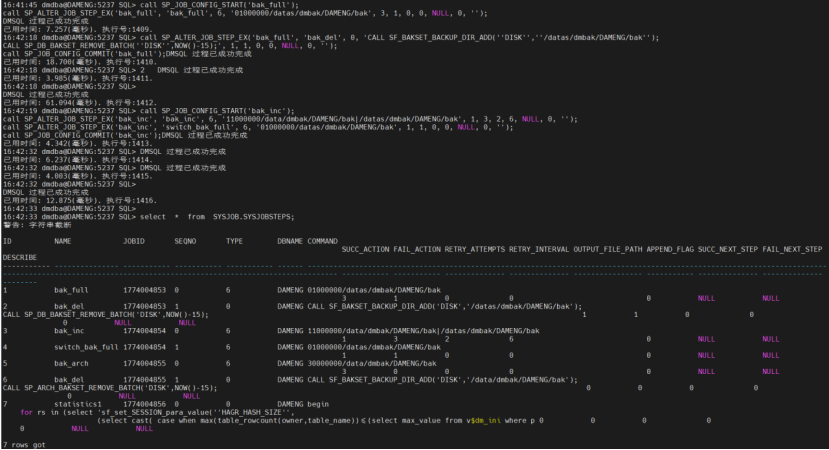Select the statistics1 name in row 7

(x=78, y=405)
